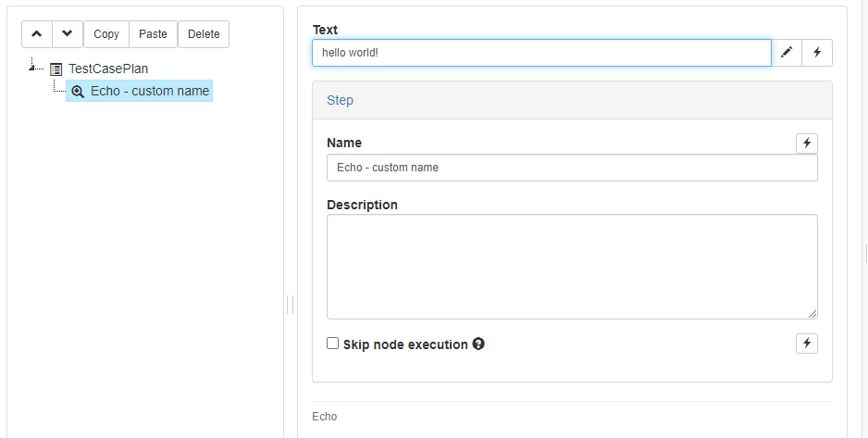Copy the selected node
Viewport: 868px width, 438px height.
tap(106, 34)
